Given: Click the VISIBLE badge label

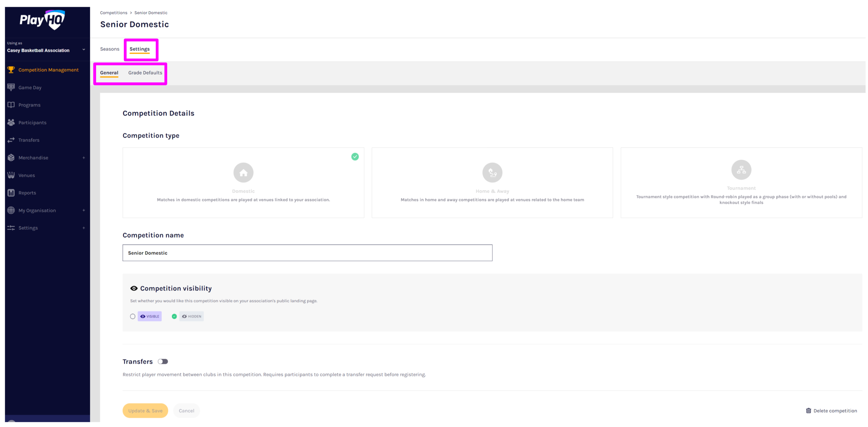Looking at the screenshot, I should [149, 316].
